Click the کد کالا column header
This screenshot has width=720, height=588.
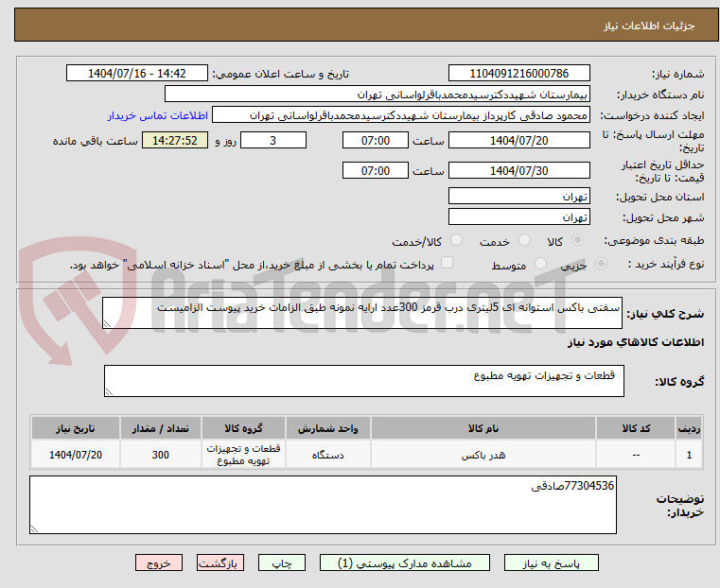(x=636, y=428)
